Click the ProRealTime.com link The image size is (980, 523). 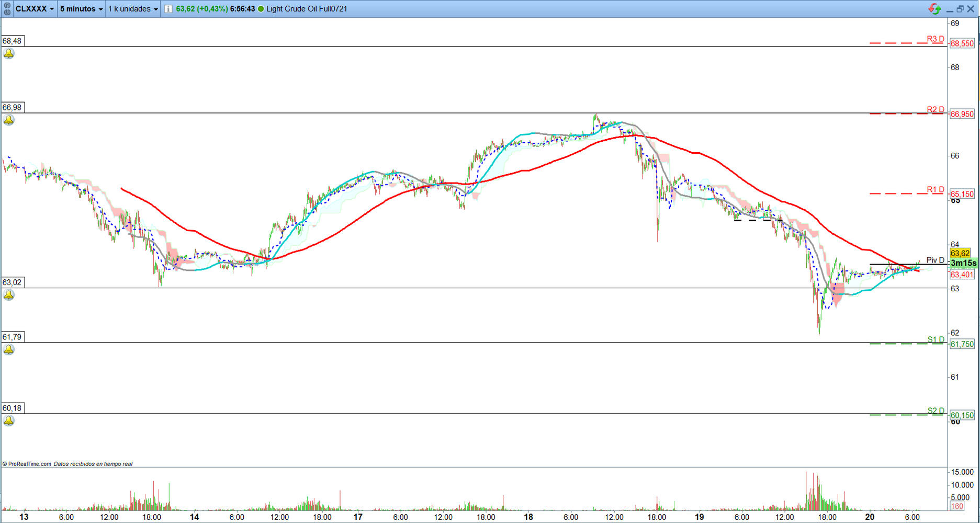click(x=29, y=464)
